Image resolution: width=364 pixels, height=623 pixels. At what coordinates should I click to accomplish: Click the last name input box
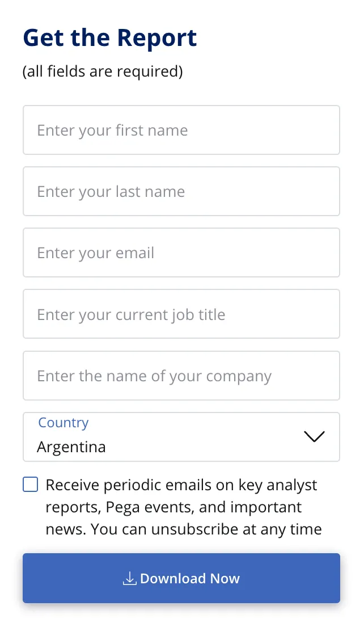click(x=181, y=191)
